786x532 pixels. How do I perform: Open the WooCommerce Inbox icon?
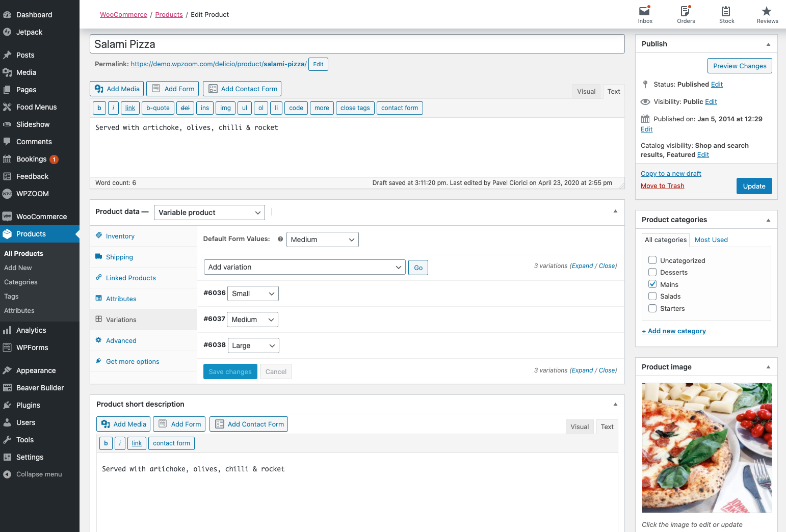(645, 14)
